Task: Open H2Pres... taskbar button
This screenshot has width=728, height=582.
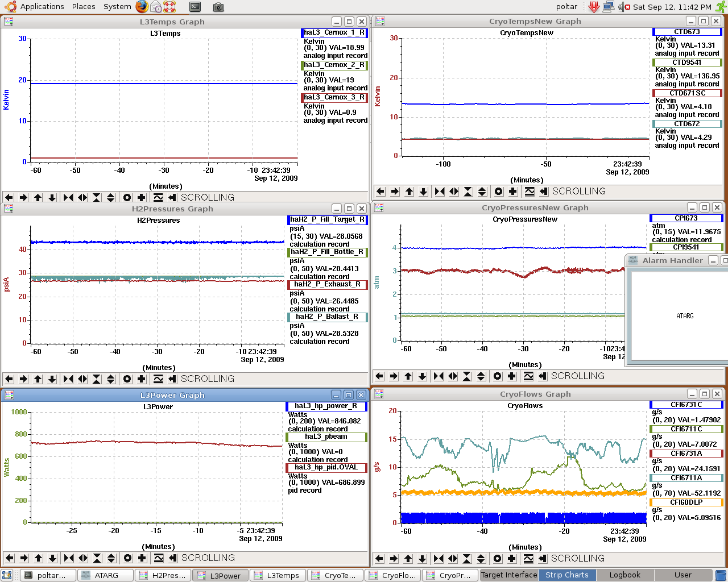Action: (x=163, y=575)
